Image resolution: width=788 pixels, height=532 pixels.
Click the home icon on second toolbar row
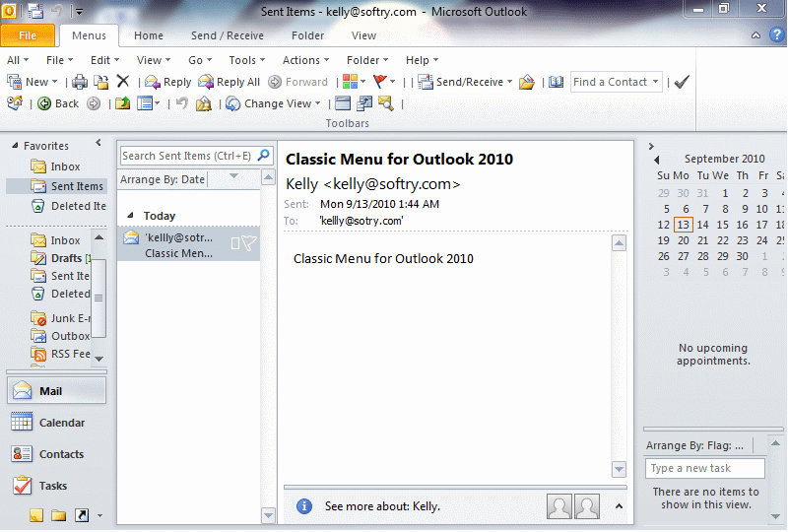(x=15, y=103)
